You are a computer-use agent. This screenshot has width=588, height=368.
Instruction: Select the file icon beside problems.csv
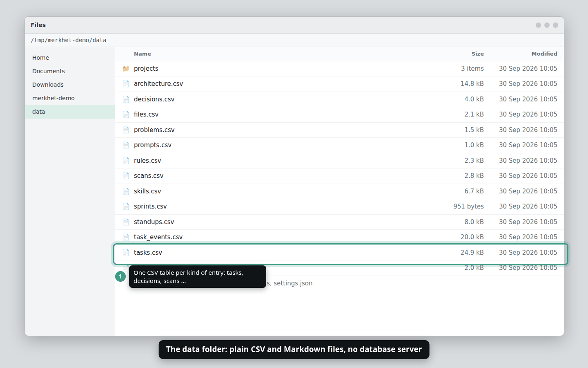126,130
